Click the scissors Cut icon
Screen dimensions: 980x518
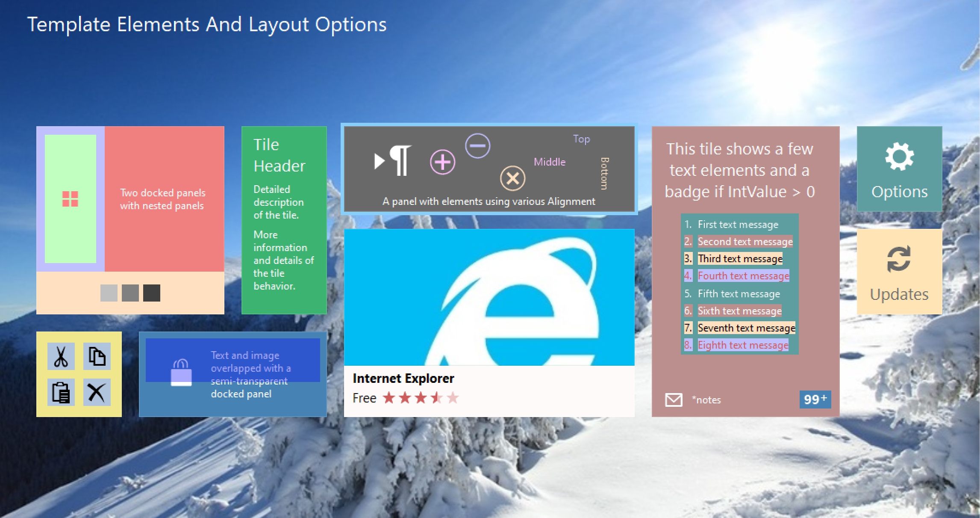click(x=61, y=356)
